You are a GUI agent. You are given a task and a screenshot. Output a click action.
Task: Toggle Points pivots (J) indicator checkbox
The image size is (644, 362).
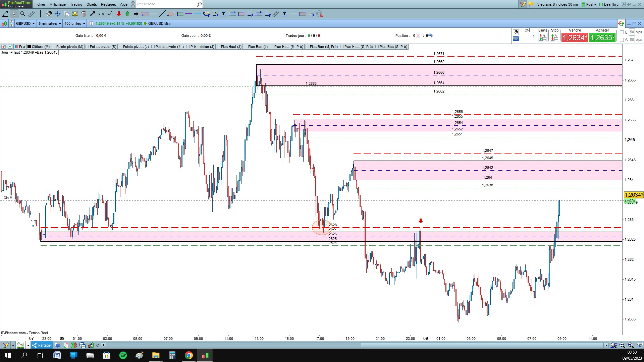tap(120, 47)
